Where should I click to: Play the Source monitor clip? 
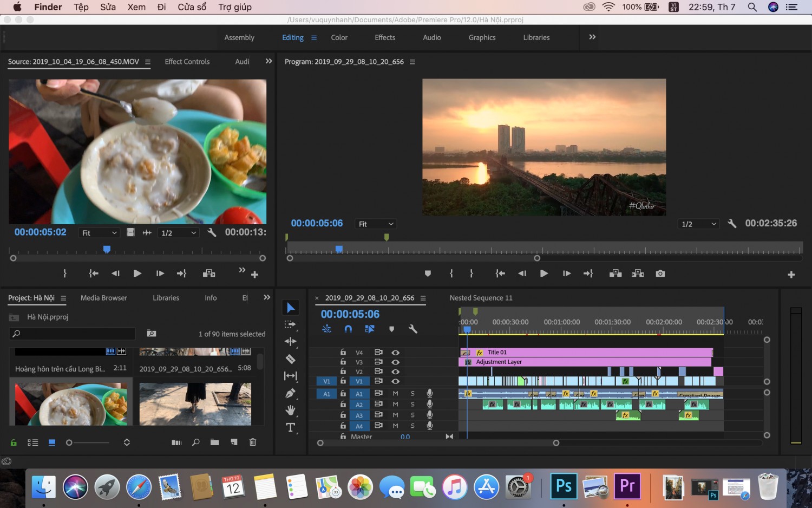pyautogui.click(x=137, y=273)
